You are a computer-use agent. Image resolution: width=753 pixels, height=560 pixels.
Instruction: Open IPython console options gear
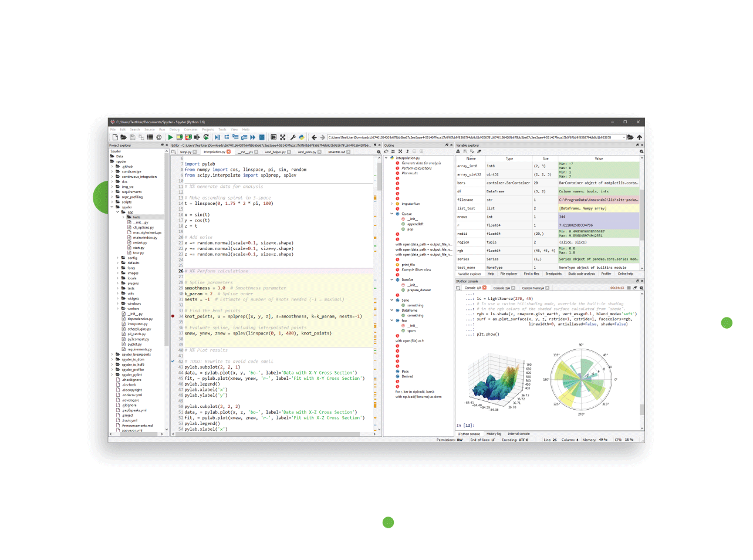coord(641,288)
